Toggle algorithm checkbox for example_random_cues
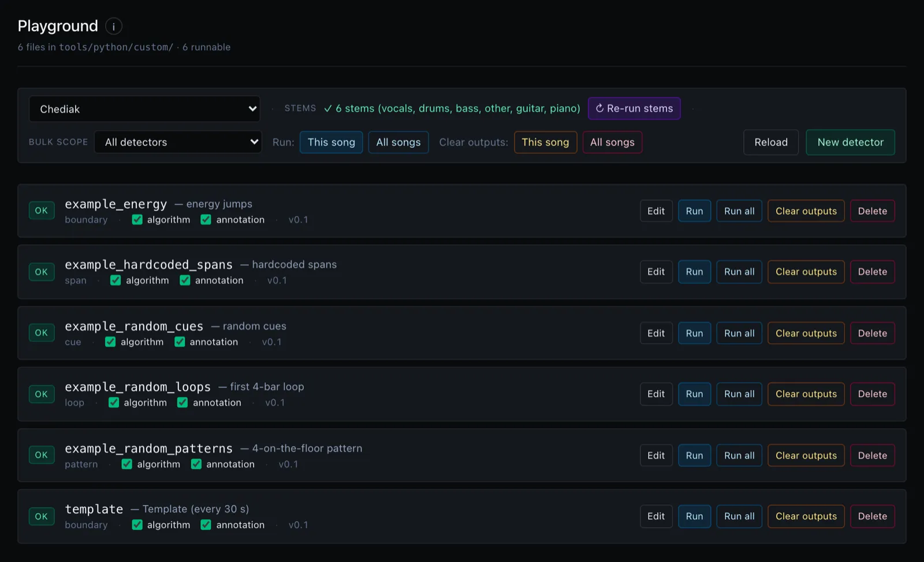 110,342
